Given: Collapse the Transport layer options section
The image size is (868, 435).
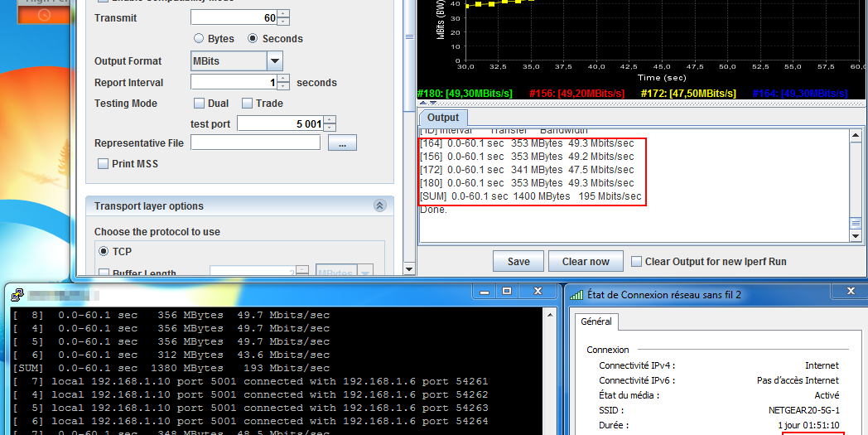Looking at the screenshot, I should point(379,206).
